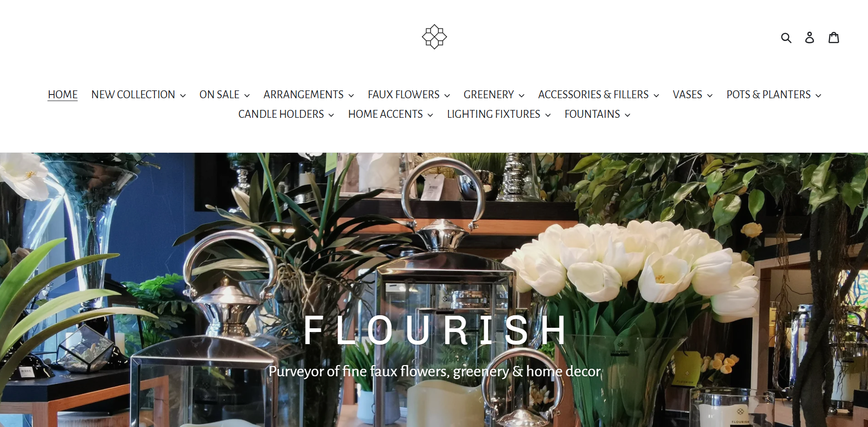868x427 pixels.
Task: Open the ARRANGEMENTS menu
Action: click(308, 95)
